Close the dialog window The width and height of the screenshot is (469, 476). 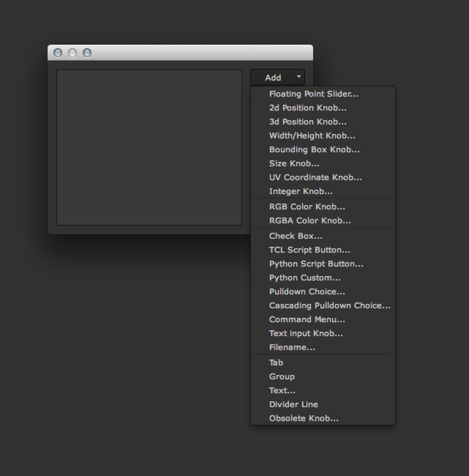click(58, 53)
